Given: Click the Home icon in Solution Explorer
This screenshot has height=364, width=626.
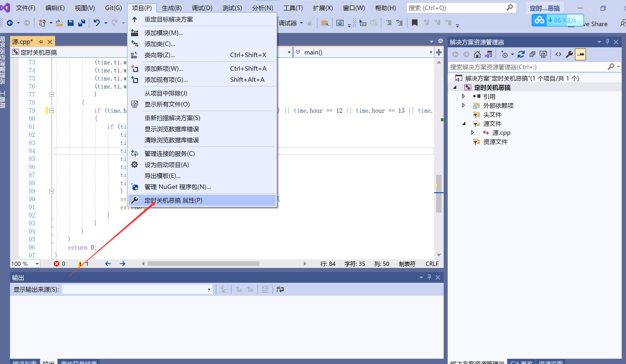Looking at the screenshot, I should [x=477, y=54].
